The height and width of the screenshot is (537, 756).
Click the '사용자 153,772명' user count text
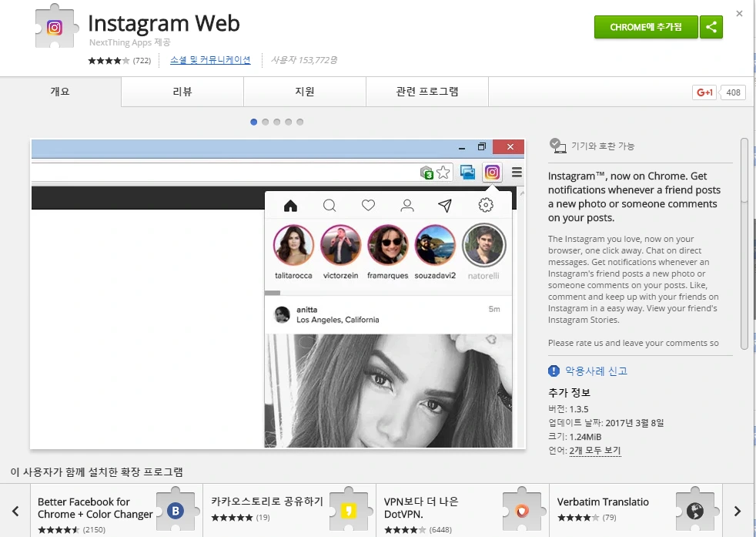pyautogui.click(x=304, y=60)
